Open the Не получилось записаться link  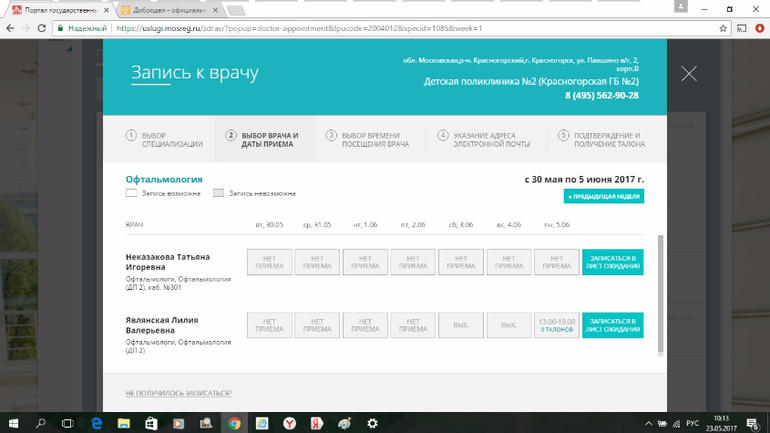(x=177, y=393)
